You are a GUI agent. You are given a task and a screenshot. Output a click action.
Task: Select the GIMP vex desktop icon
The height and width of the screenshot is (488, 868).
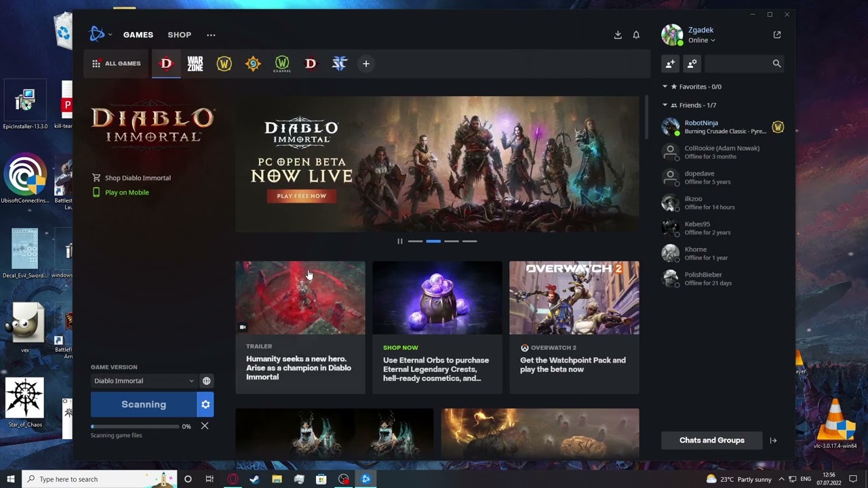25,327
